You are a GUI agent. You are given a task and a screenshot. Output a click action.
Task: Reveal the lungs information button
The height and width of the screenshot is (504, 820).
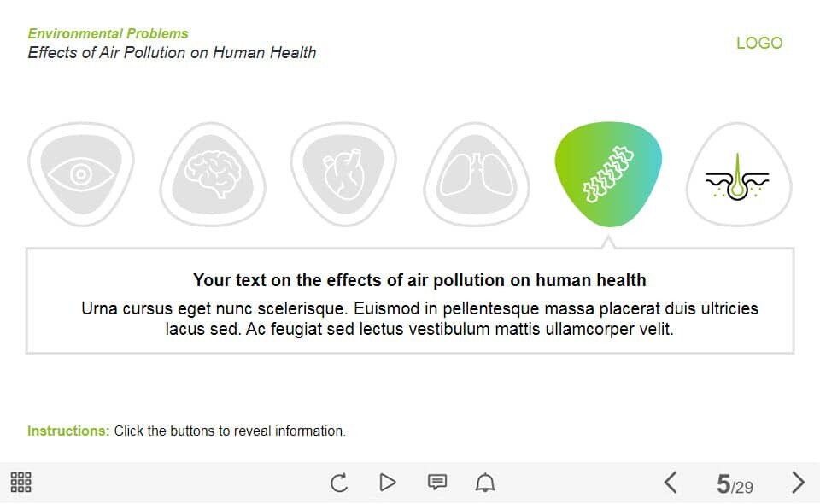point(477,174)
